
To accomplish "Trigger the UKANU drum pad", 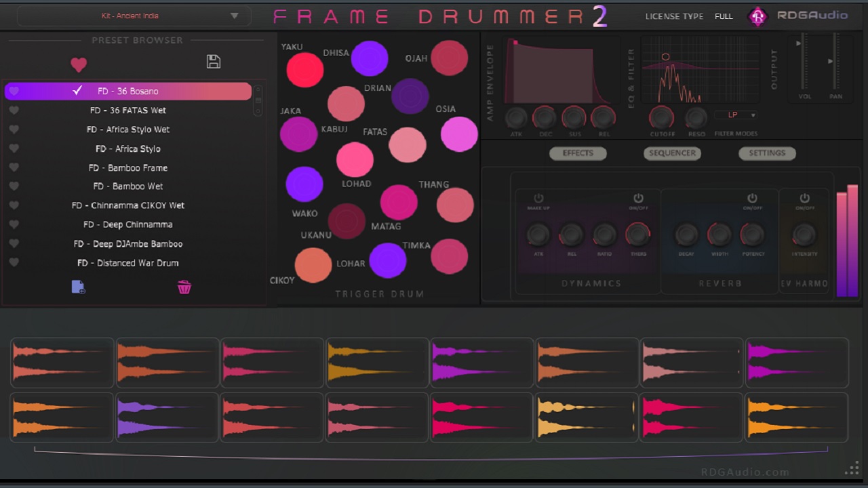I will pos(347,221).
